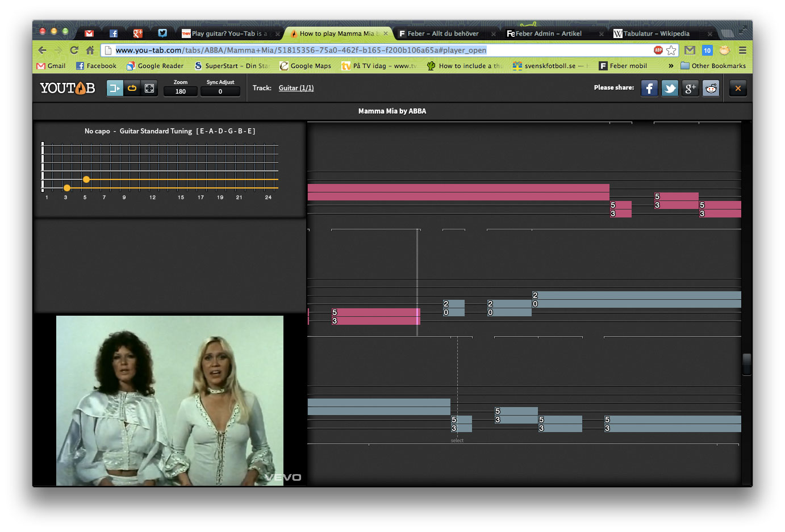This screenshot has height=532, width=785.
Task: Share on Reddit via YouTab share button
Action: [711, 88]
